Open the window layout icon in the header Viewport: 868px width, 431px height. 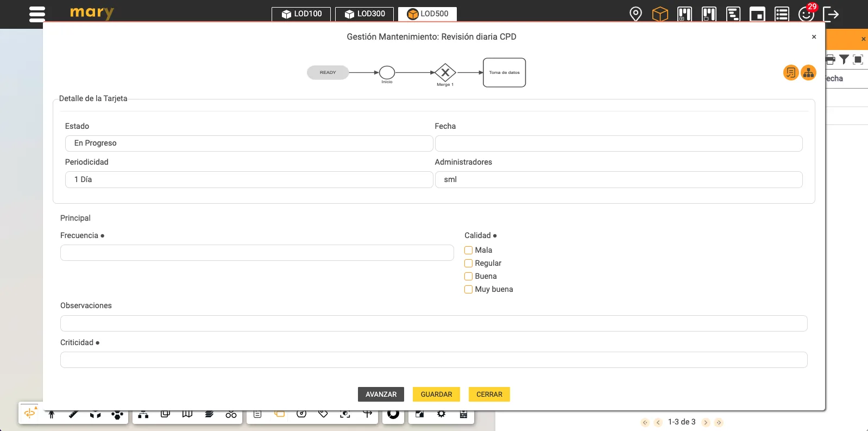coord(757,14)
